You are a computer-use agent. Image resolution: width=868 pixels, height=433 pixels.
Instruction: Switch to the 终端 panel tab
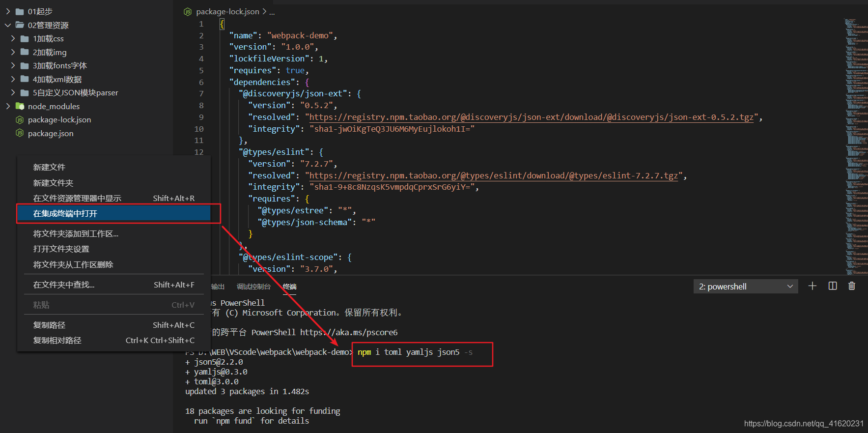[x=290, y=287]
